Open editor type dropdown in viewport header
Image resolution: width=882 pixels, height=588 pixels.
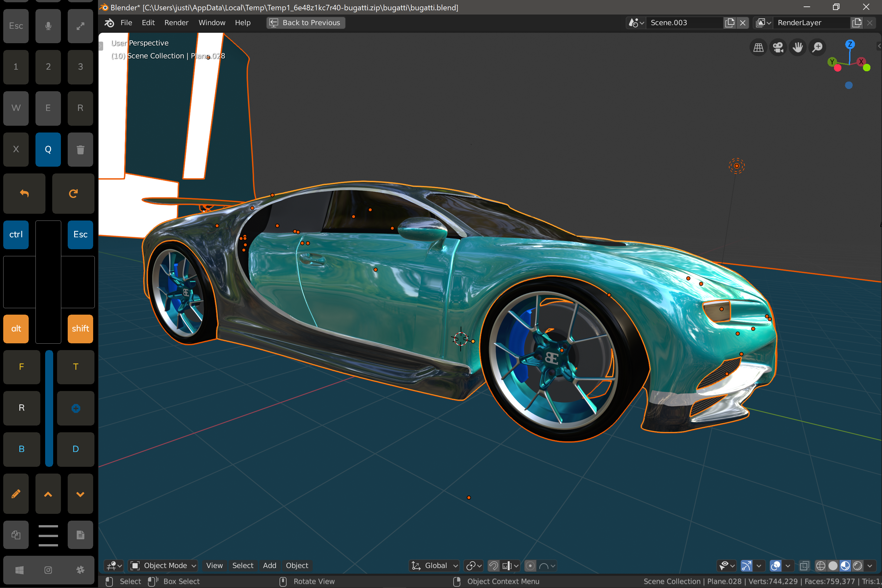[114, 565]
